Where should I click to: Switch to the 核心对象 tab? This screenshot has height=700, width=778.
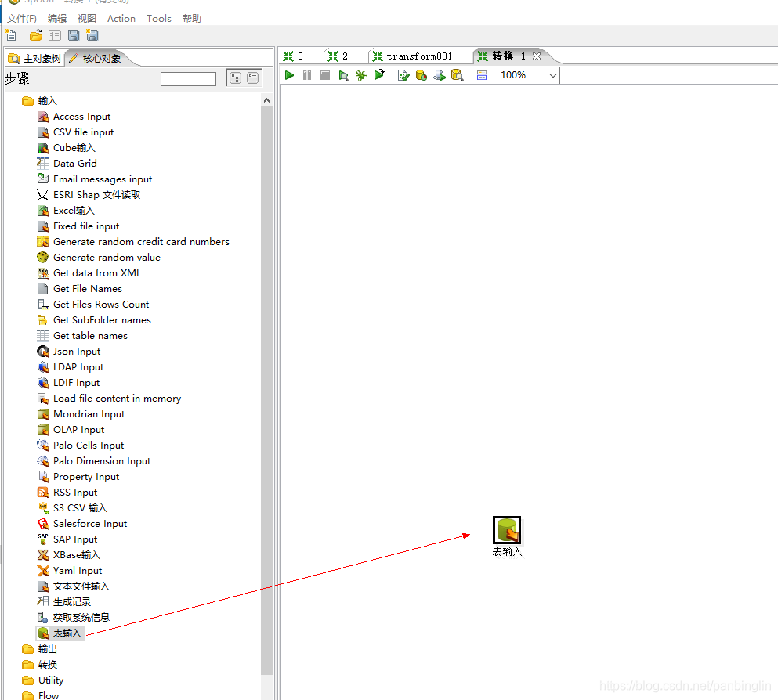(x=96, y=59)
